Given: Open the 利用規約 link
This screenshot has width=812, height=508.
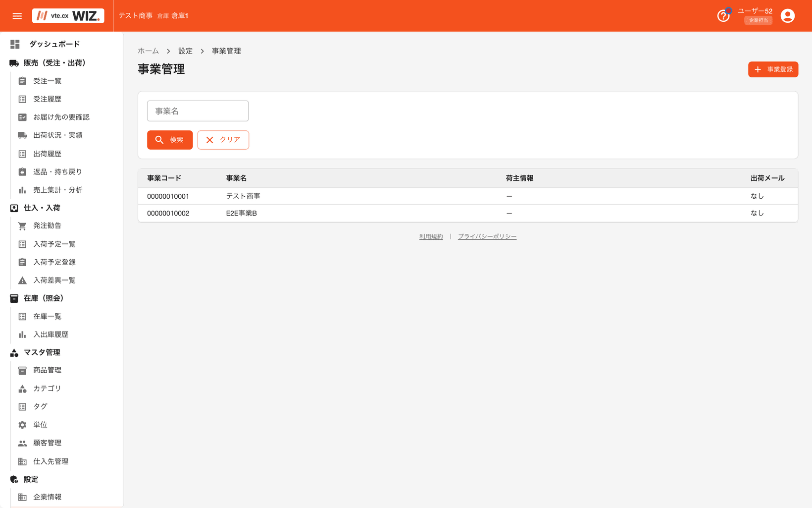Looking at the screenshot, I should 431,237.
